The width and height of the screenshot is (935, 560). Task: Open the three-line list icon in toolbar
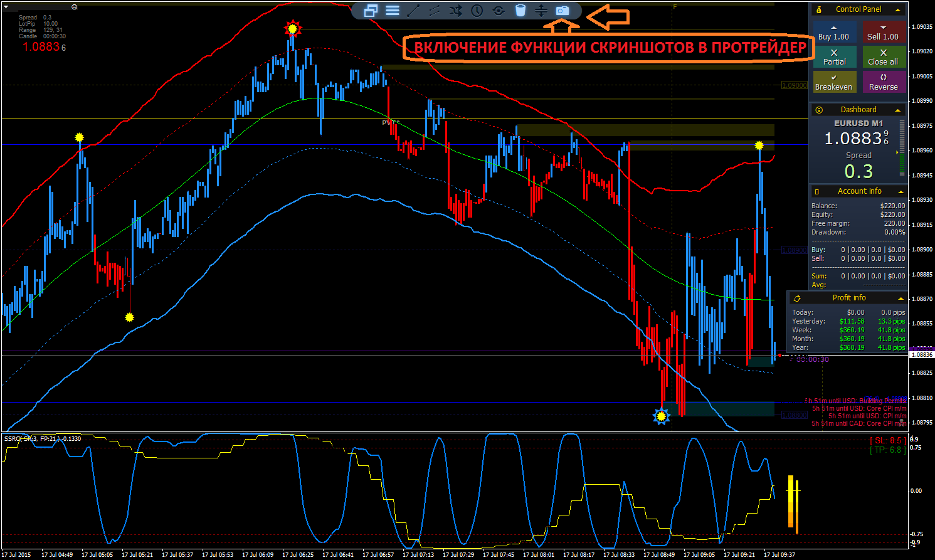(x=393, y=11)
